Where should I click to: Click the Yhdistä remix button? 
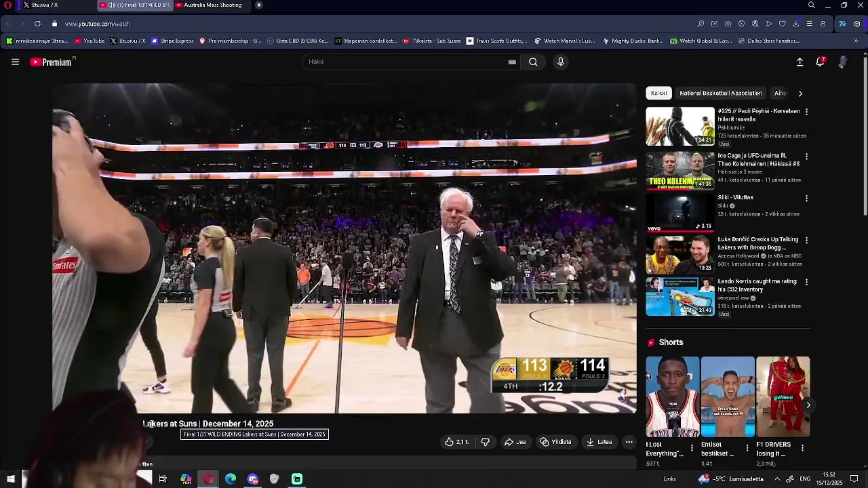click(x=555, y=442)
